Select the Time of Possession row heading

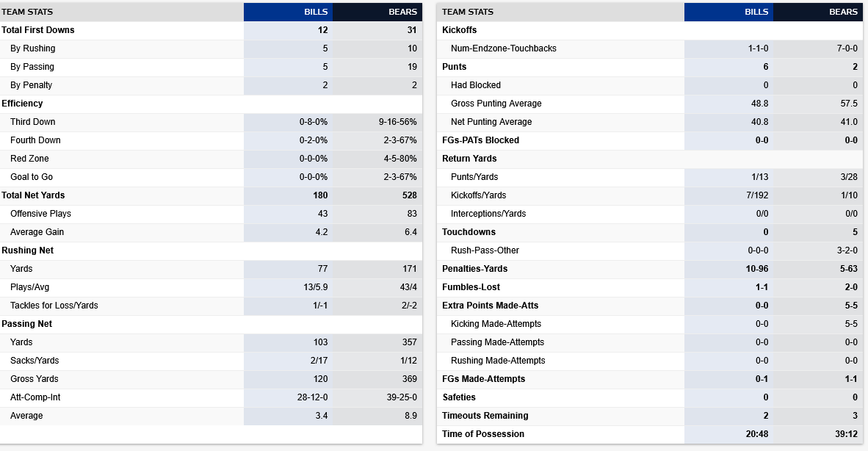pyautogui.click(x=483, y=434)
